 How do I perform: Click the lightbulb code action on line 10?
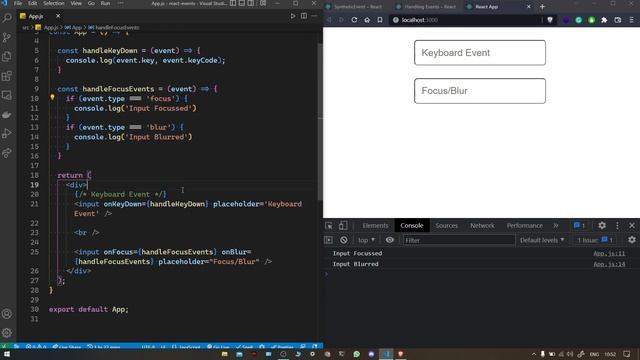(52, 98)
